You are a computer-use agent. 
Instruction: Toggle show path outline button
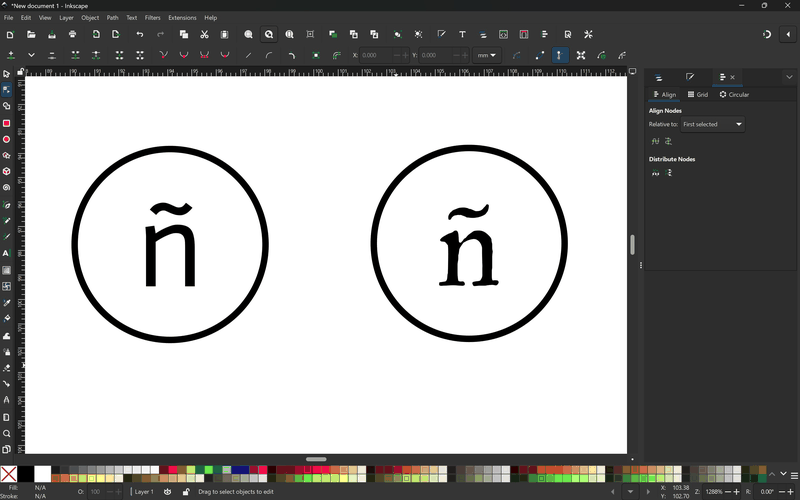pos(539,55)
